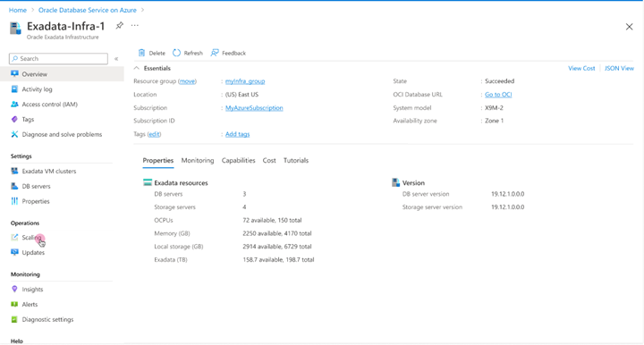Click into the sidebar Search field
The width and height of the screenshot is (644, 345).
point(58,59)
